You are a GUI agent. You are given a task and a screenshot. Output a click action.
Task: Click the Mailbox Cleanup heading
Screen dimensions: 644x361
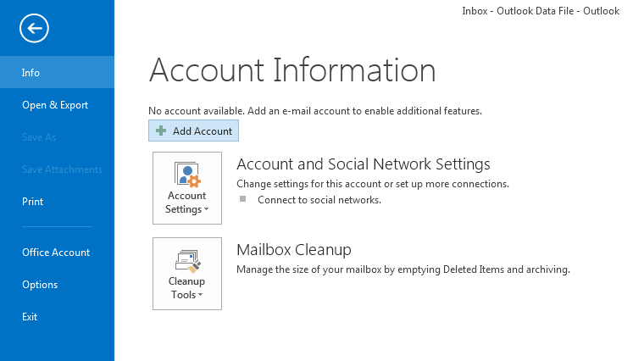click(294, 249)
